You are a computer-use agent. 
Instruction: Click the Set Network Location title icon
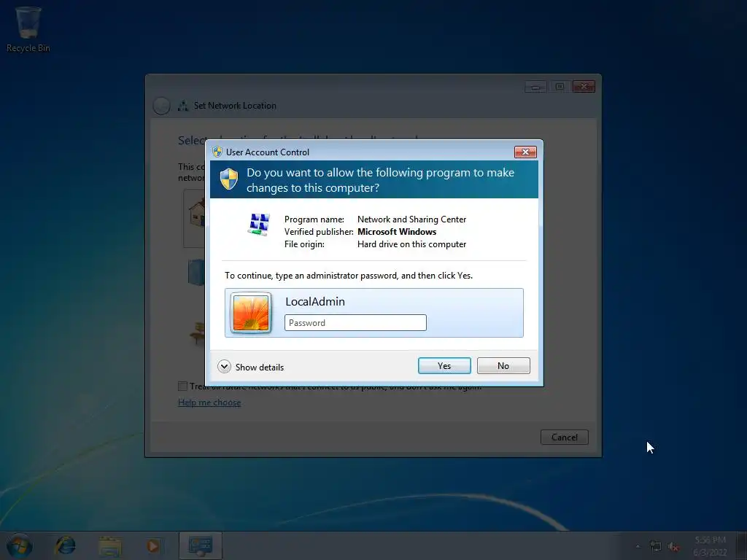pyautogui.click(x=183, y=106)
